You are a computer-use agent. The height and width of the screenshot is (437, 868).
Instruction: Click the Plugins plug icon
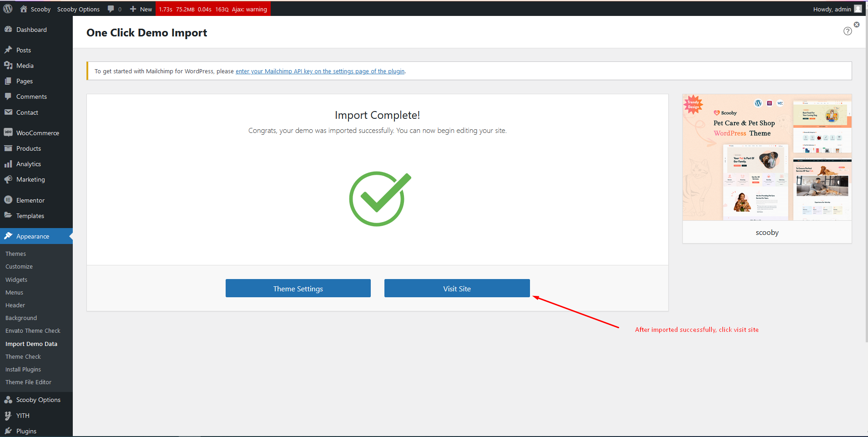8,431
